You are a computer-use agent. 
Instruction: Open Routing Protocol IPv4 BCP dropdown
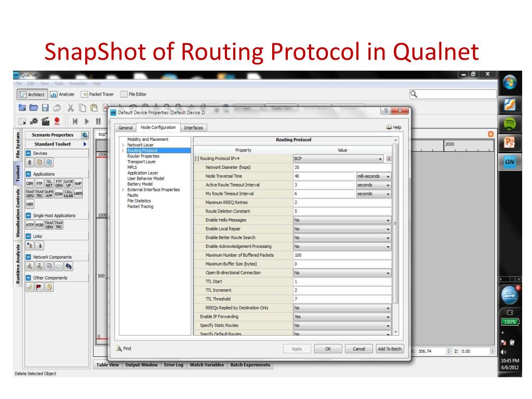click(x=339, y=158)
